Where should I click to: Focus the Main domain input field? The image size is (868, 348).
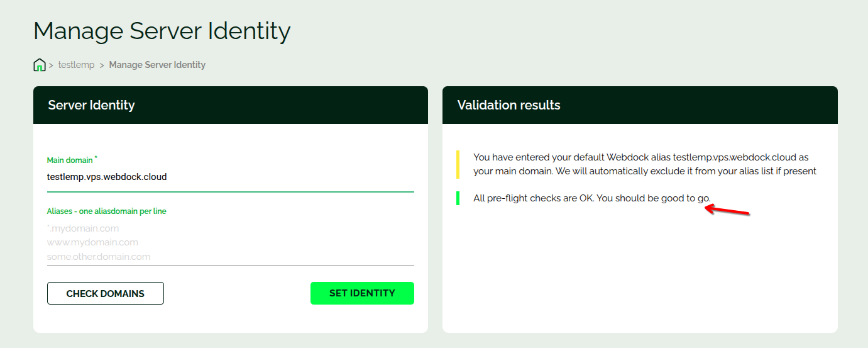(230, 177)
